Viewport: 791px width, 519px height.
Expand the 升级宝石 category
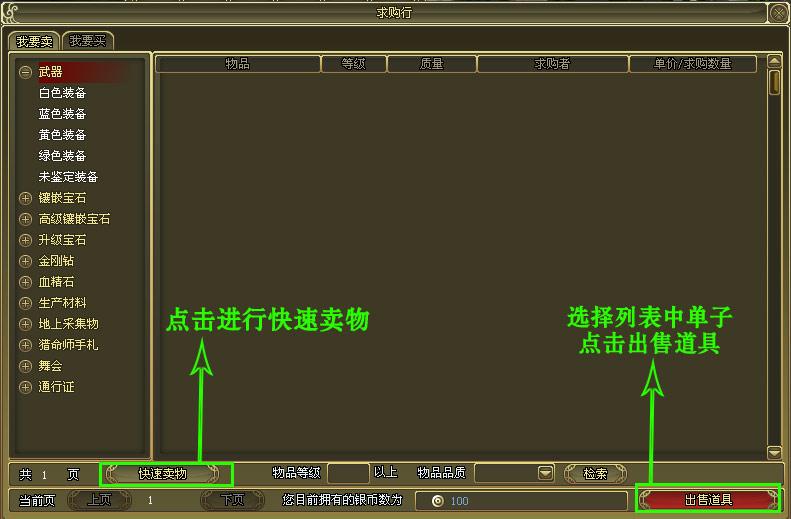(x=25, y=240)
